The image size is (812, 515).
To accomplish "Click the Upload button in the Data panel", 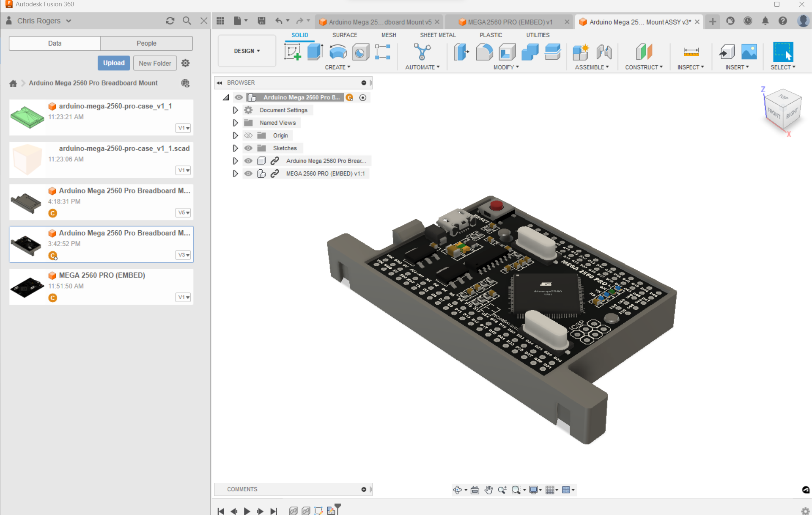I will pos(113,63).
